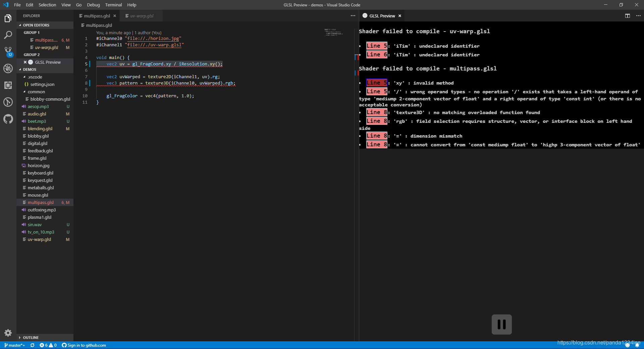
Task: Split the GLSL Preview editor right
Action: click(x=628, y=16)
